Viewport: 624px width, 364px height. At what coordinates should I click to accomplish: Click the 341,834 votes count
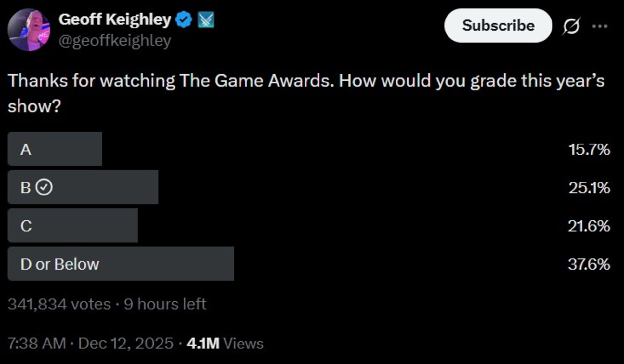pos(59,304)
